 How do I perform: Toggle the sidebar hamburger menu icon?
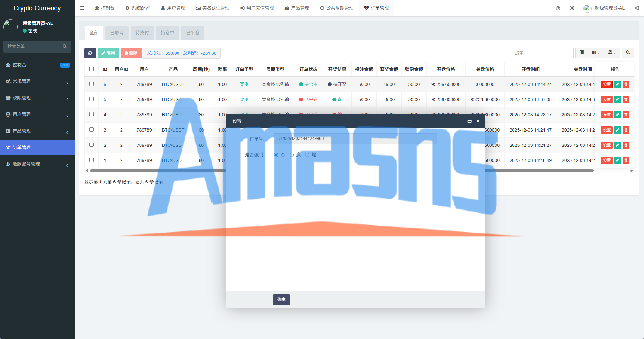(82, 8)
